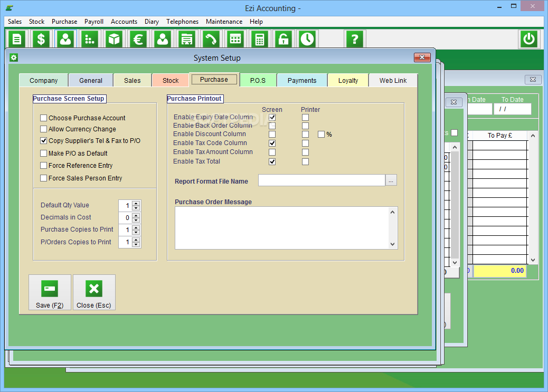Open the Payroll menu
548x392 pixels.
pos(94,21)
